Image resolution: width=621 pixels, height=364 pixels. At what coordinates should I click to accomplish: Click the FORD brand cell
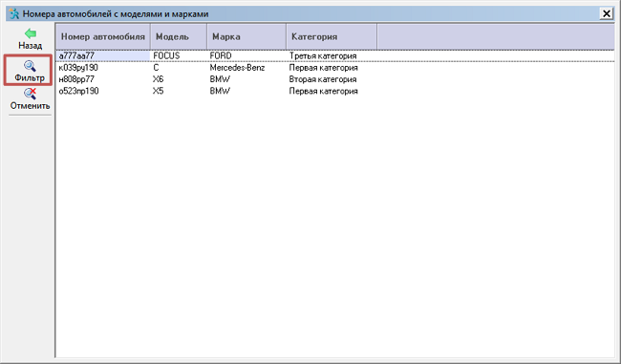pyautogui.click(x=246, y=55)
